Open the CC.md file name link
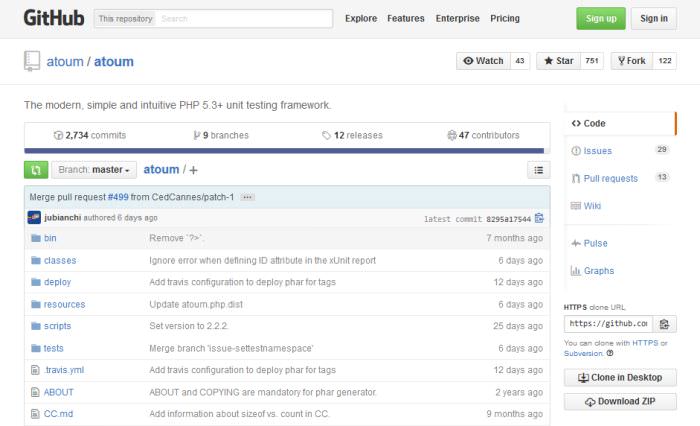Image resolution: width=700 pixels, height=426 pixels. (x=58, y=414)
